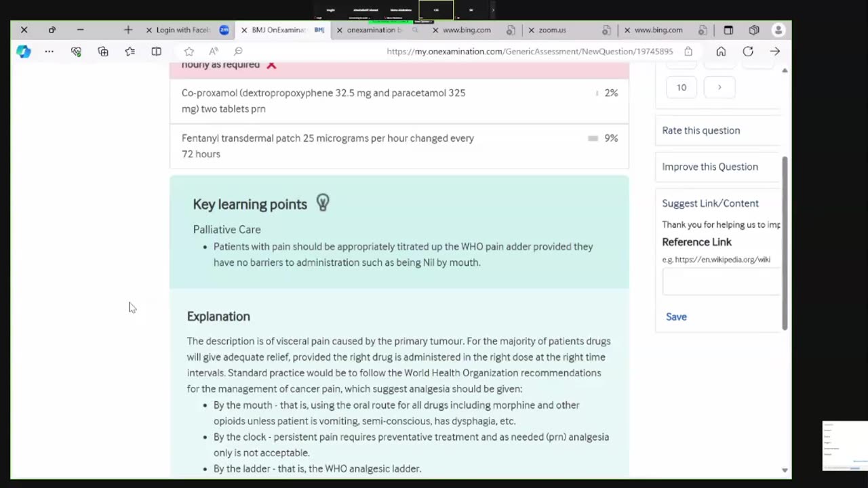868x488 pixels.
Task: Click the sidebar panel scrollbar
Action: point(785,243)
